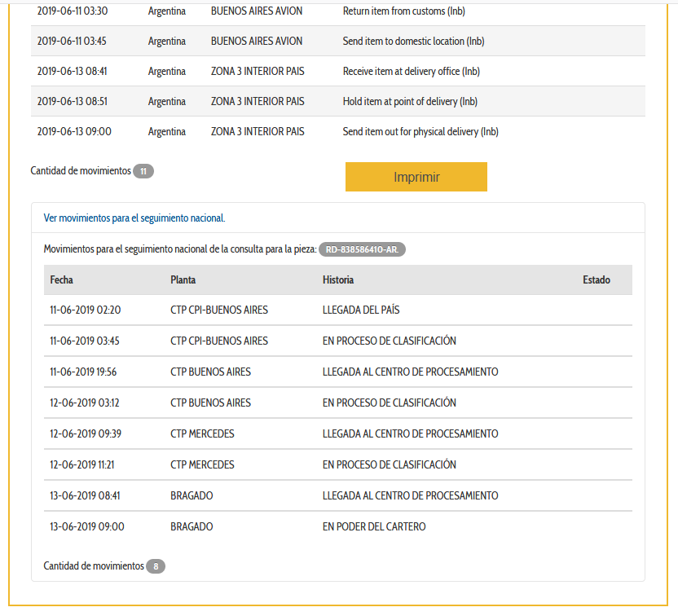
Task: Click the yellow Imprimir button
Action: pyautogui.click(x=416, y=177)
